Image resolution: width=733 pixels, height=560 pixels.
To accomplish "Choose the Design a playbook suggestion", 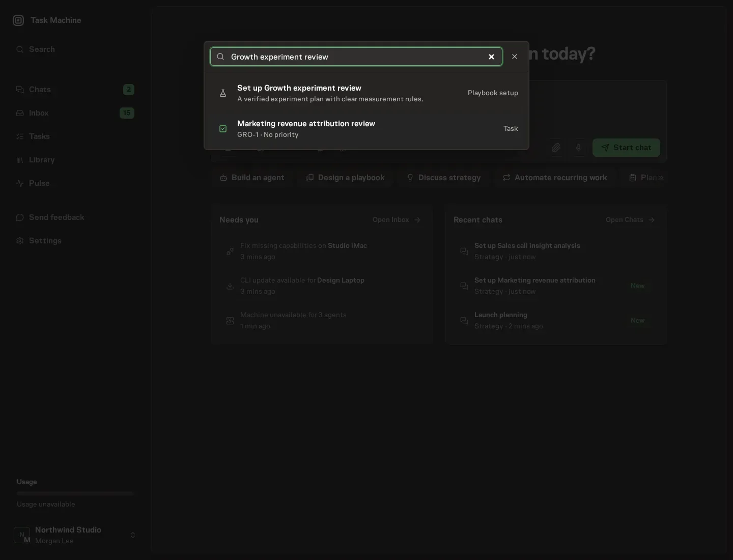I will point(346,178).
